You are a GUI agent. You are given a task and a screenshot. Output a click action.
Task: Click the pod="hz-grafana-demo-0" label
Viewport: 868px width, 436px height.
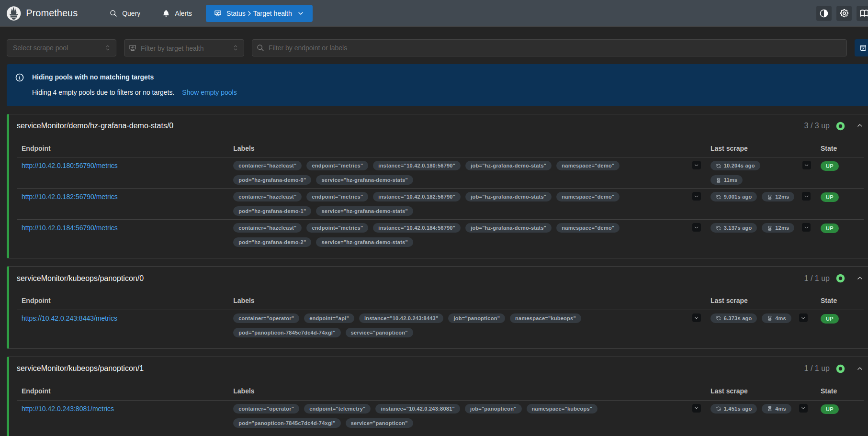[272, 180]
